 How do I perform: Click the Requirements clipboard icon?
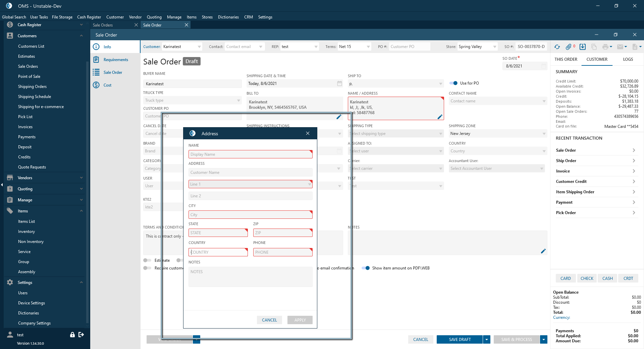point(96,60)
